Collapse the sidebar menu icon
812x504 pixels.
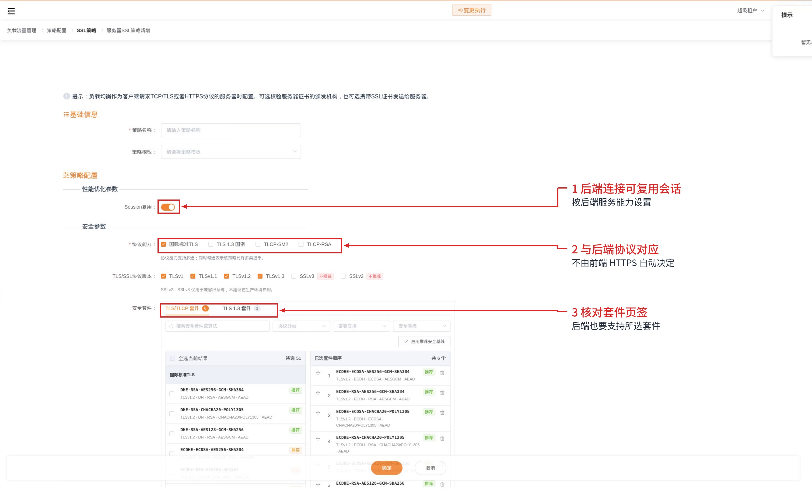(x=11, y=11)
